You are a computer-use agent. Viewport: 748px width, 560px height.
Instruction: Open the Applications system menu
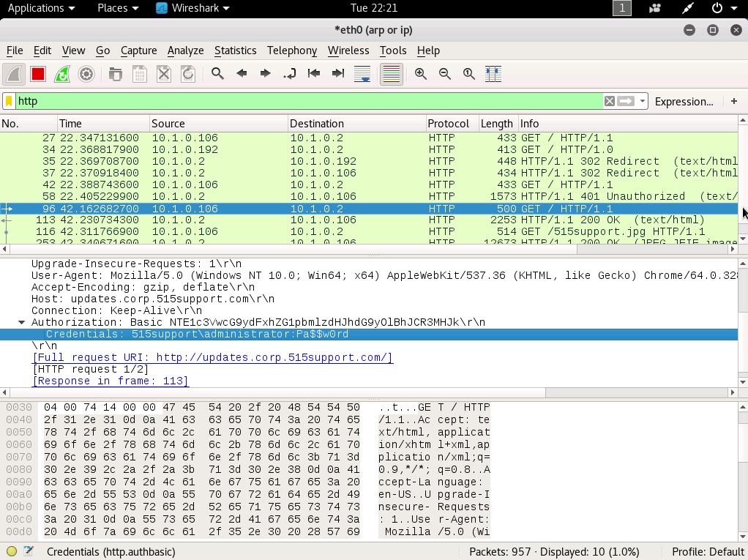click(x=42, y=8)
